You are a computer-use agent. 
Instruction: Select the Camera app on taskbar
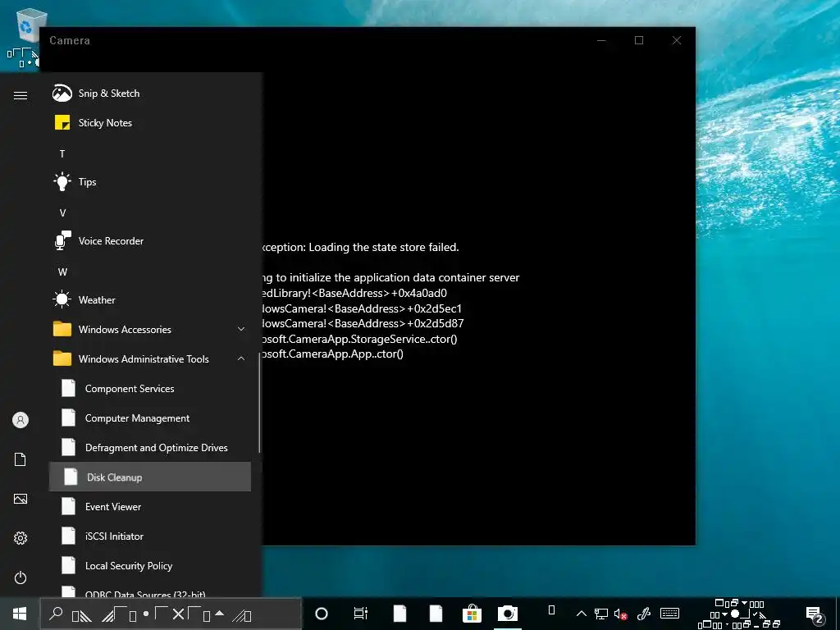[508, 614]
